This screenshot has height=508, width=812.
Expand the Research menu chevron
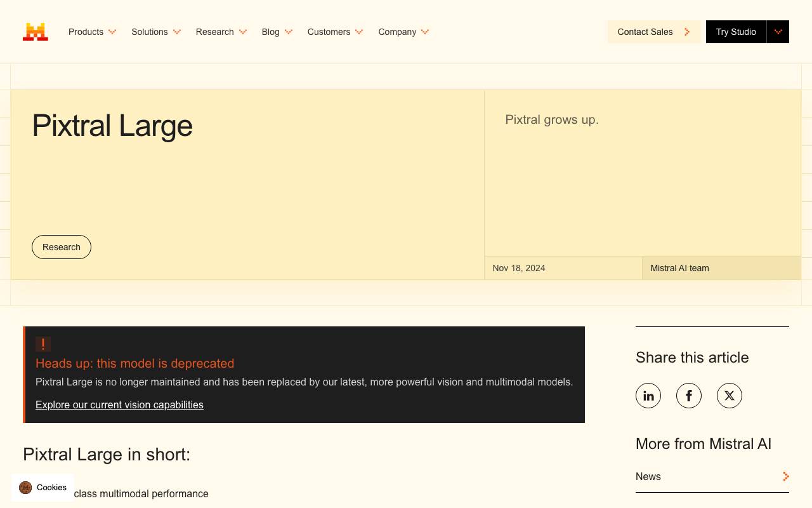[x=243, y=32]
